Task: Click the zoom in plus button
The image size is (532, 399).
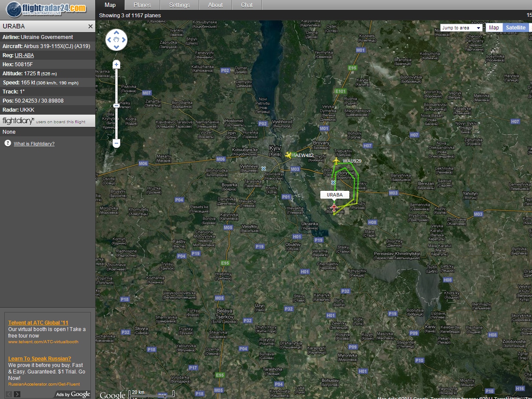Action: click(x=116, y=65)
